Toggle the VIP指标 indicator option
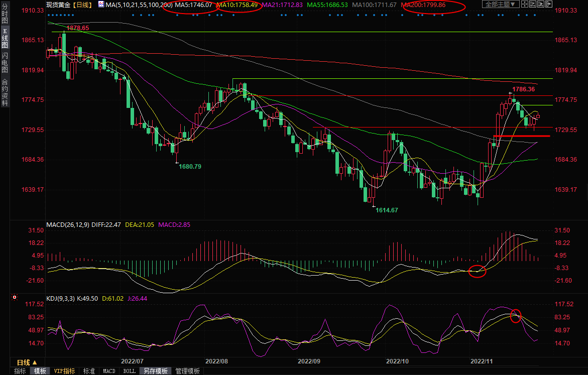The height and width of the screenshot is (375, 588). tap(64, 371)
